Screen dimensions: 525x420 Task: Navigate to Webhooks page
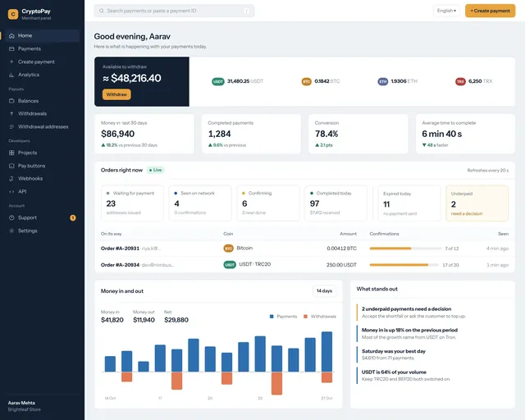[42, 179]
